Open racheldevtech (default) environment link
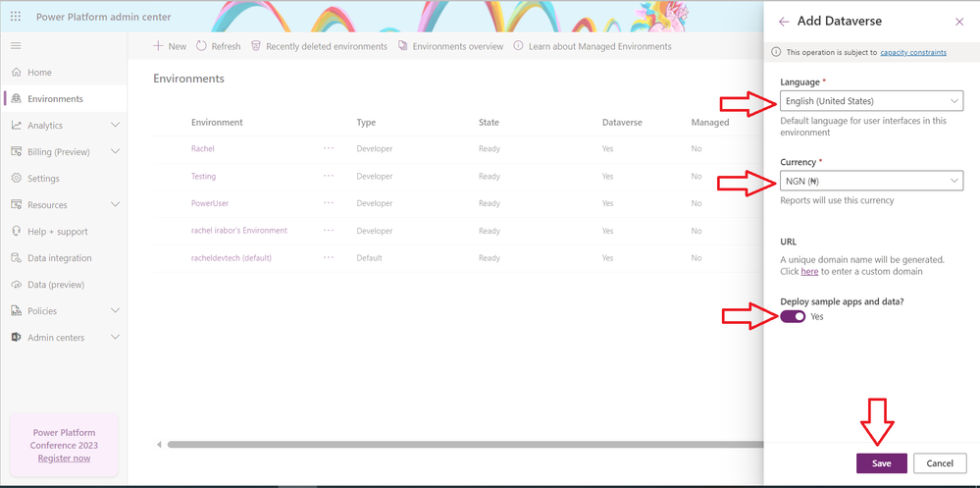The height and width of the screenshot is (488, 980). (232, 258)
